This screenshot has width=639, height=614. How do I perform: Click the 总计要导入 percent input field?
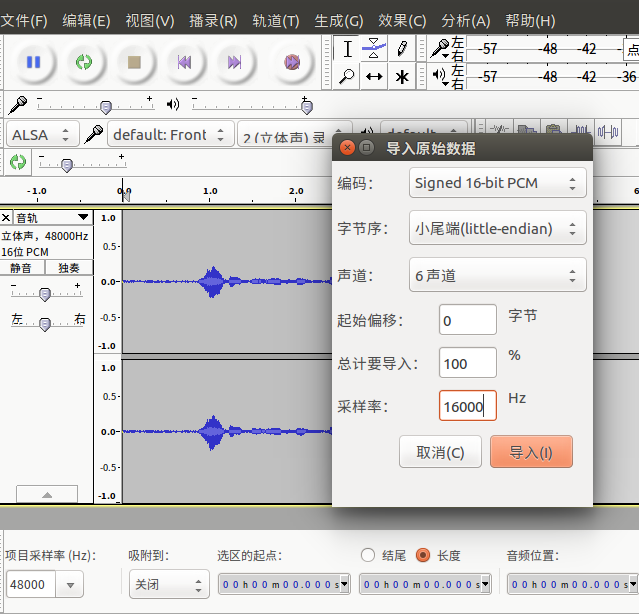tap(468, 363)
